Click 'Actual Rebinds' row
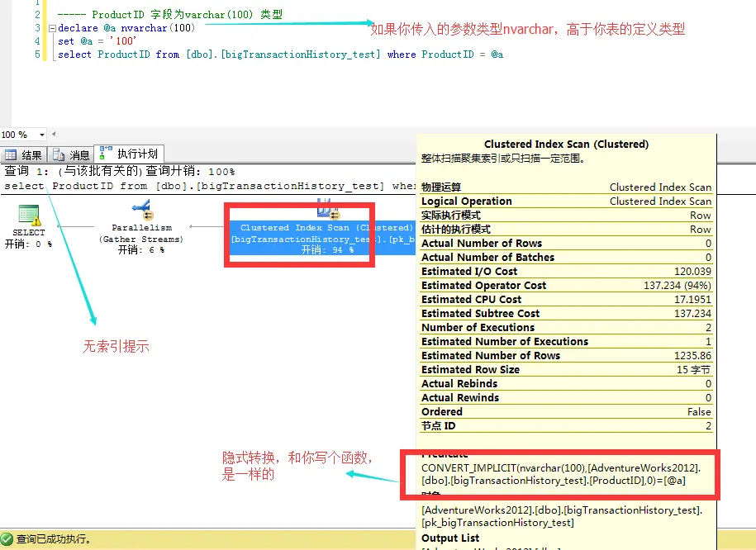Image resolution: width=756 pixels, height=550 pixels. [566, 383]
